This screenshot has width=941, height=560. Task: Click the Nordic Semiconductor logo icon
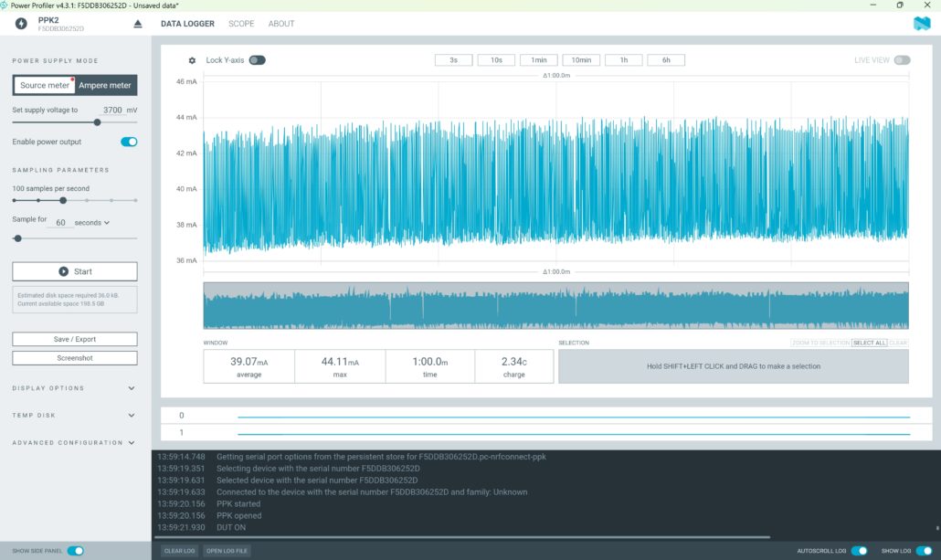click(x=922, y=24)
